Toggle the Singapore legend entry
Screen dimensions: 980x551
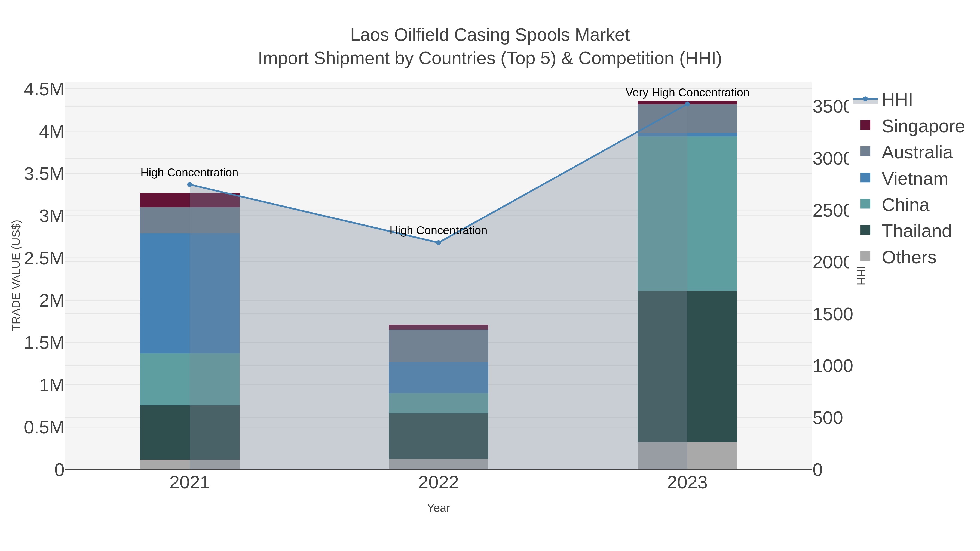click(x=908, y=126)
